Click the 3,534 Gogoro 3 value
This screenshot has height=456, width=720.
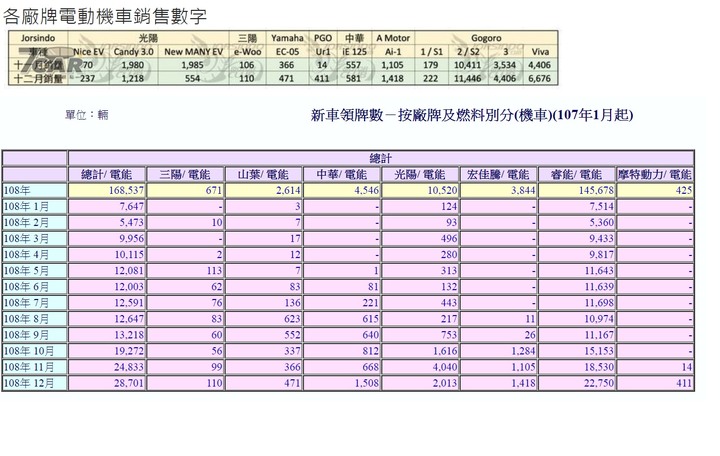coord(505,65)
